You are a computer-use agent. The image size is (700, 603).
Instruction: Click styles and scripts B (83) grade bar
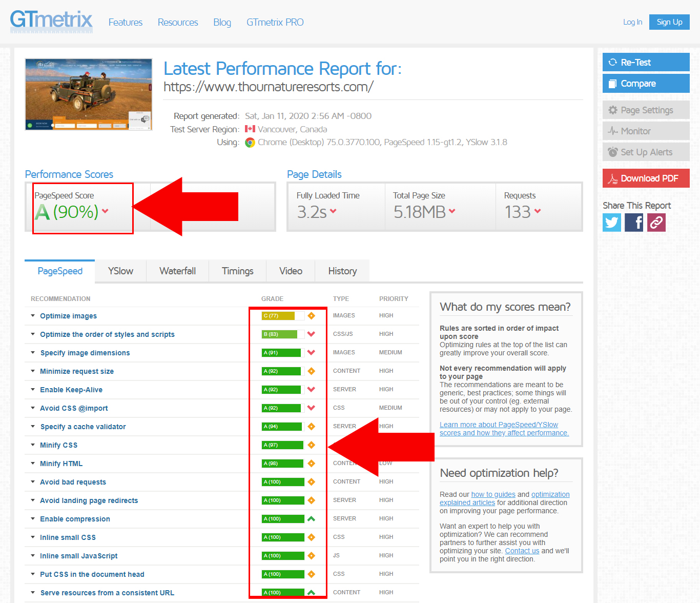(x=283, y=334)
